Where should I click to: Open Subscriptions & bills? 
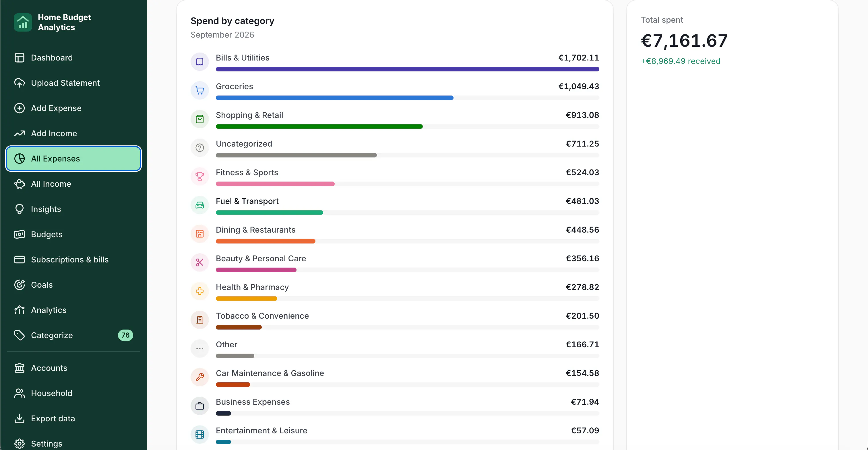click(x=73, y=260)
